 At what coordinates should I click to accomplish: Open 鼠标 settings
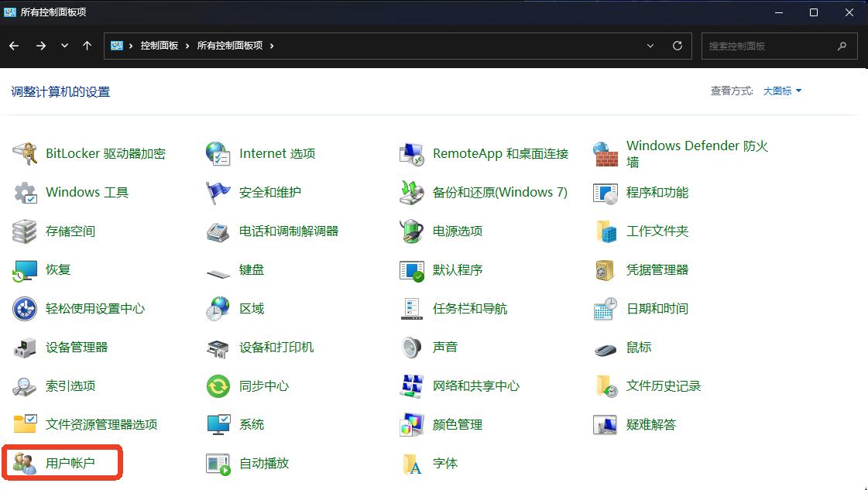(639, 347)
